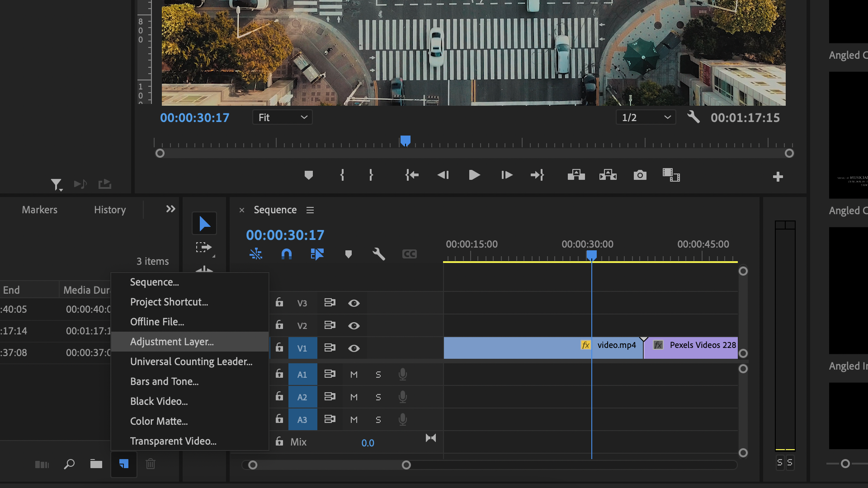868x488 pixels.
Task: Open the Fit zoom level dropdown
Action: [x=282, y=117]
